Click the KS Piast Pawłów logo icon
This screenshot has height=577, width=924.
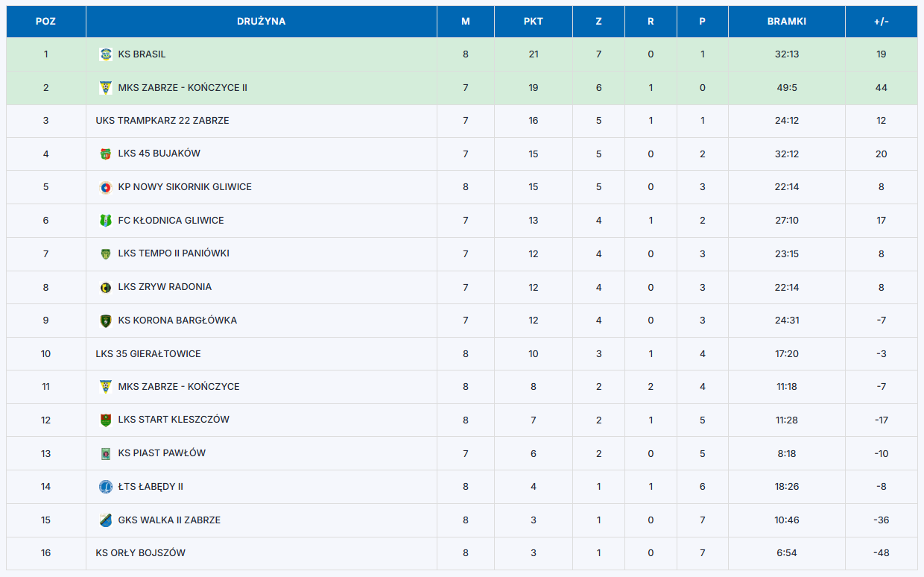[106, 453]
